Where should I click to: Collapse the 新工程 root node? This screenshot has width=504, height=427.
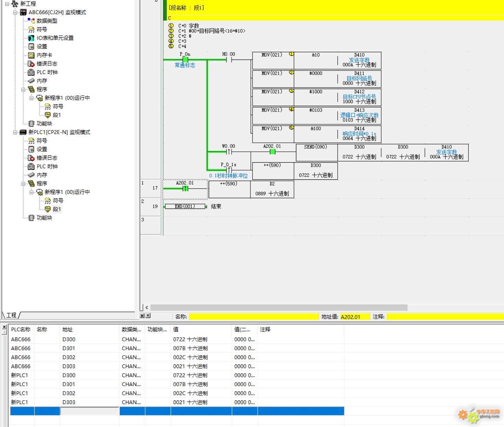click(7, 4)
